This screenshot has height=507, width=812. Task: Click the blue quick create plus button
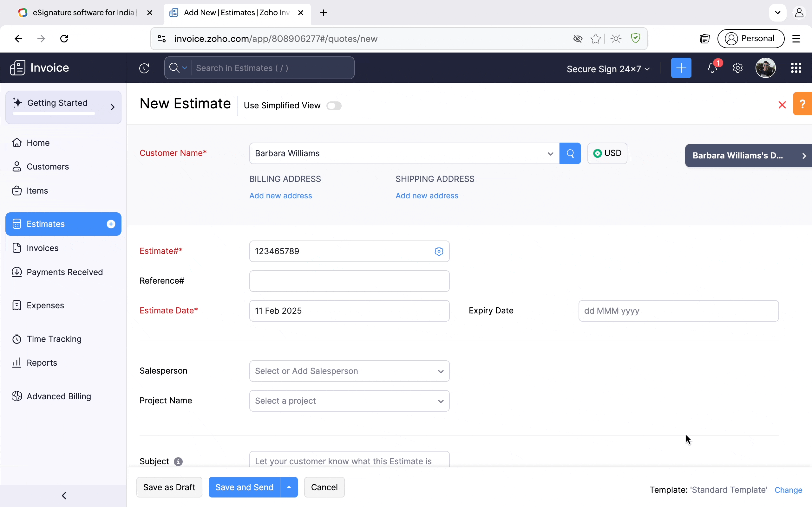pyautogui.click(x=681, y=68)
